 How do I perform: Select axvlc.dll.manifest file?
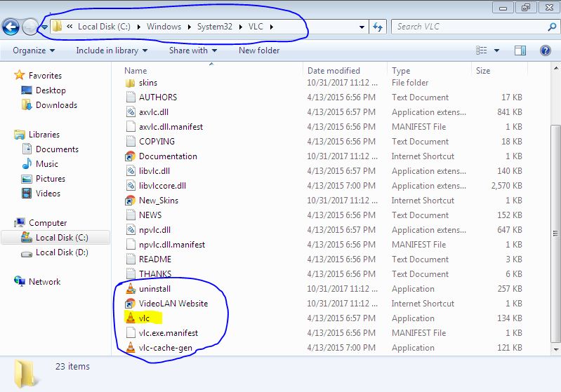click(x=171, y=126)
